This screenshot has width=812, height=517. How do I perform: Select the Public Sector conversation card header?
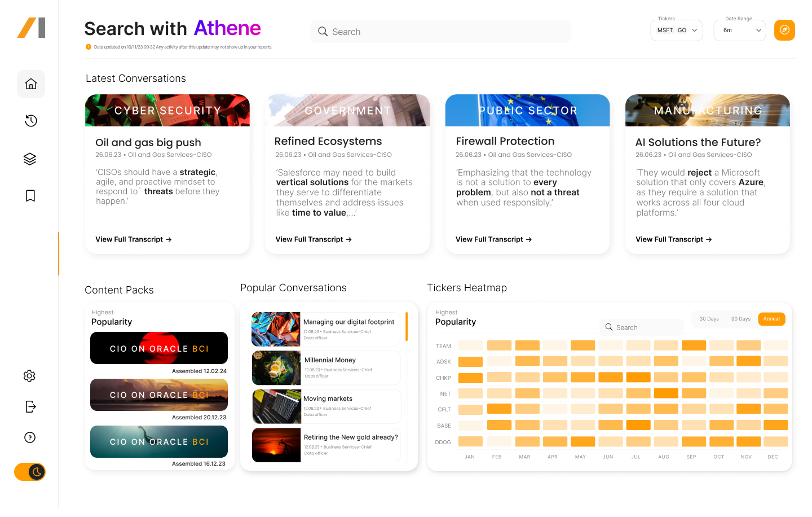click(x=527, y=110)
